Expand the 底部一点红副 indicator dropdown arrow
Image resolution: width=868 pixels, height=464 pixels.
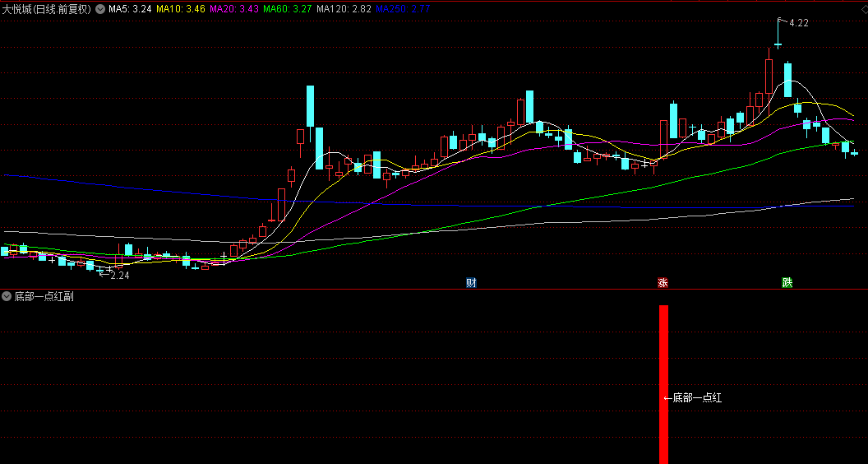click(x=7, y=296)
